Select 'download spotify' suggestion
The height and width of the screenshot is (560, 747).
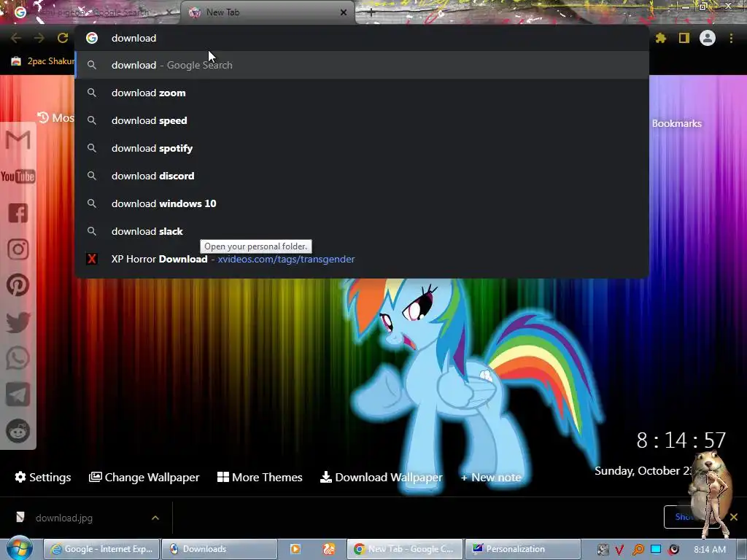[x=362, y=148]
